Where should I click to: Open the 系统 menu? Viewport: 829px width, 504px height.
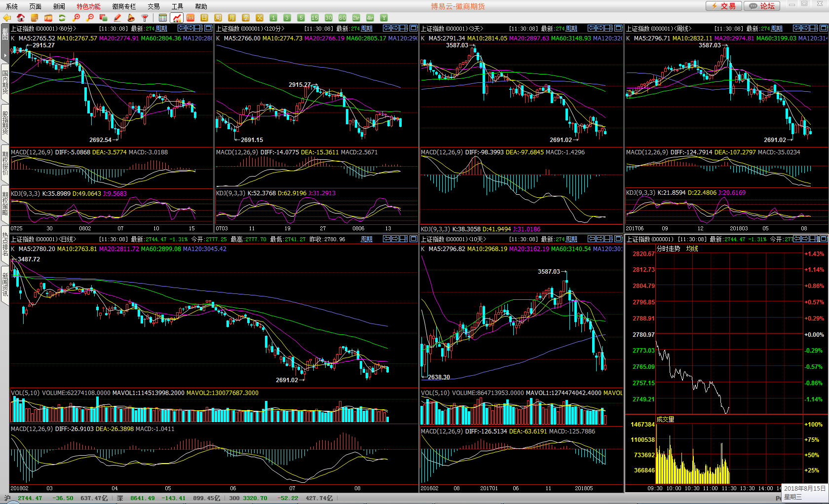(x=12, y=6)
